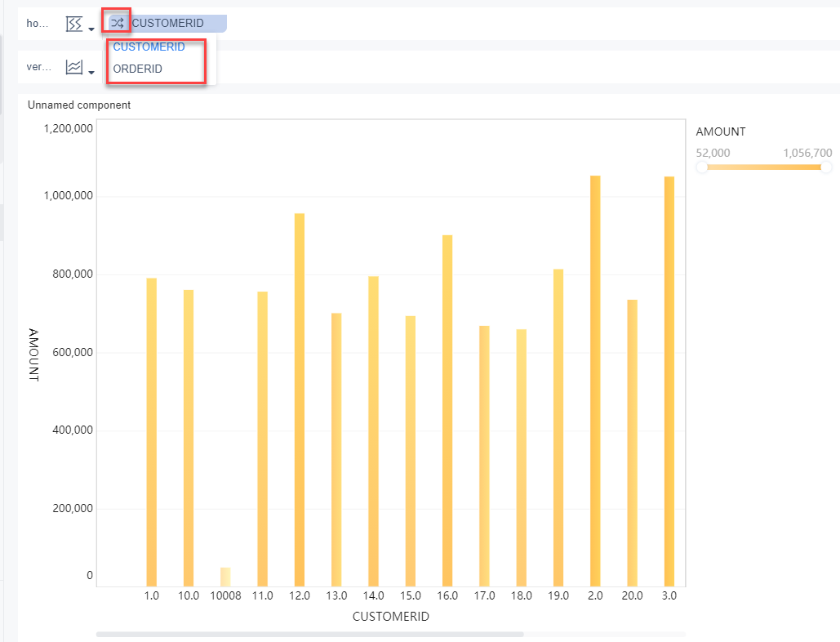Click the CUSTOMERID field pill on the horizontal axis

point(167,23)
